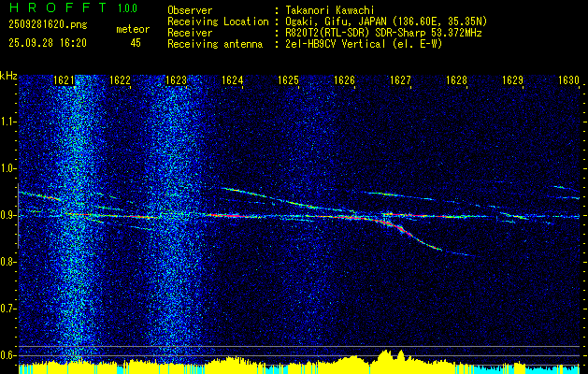Click the 1624 time axis marker

point(232,80)
